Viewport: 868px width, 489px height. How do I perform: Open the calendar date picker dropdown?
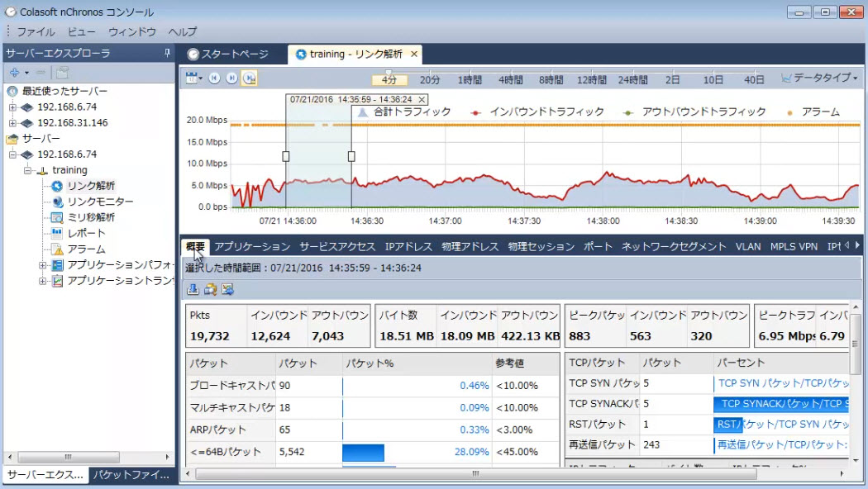[x=193, y=78]
